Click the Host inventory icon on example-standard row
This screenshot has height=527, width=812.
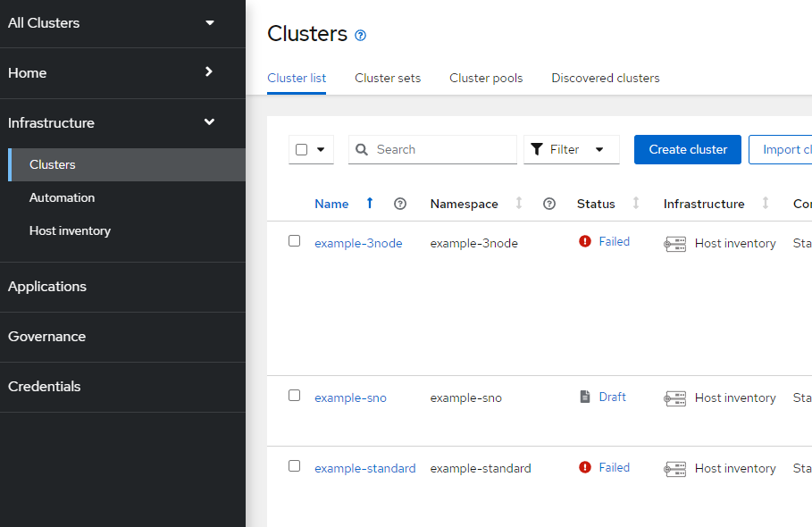tap(673, 468)
